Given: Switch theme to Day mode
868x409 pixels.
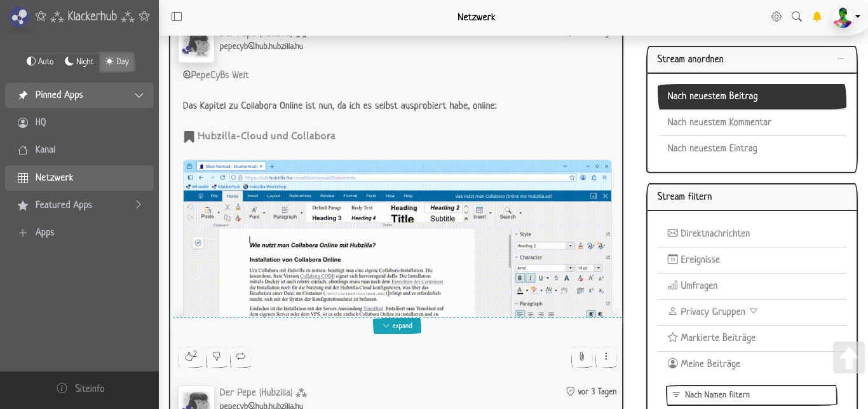Looking at the screenshot, I should click(x=117, y=62).
